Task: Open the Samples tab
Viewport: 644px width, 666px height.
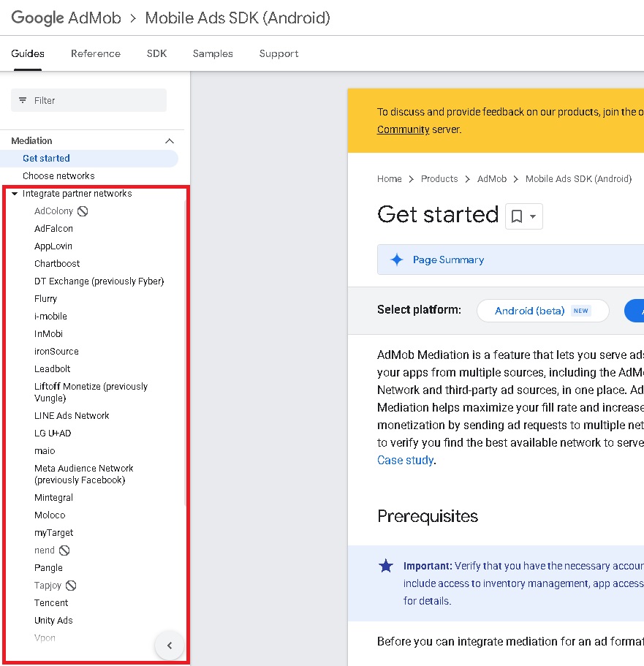Action: pos(213,53)
